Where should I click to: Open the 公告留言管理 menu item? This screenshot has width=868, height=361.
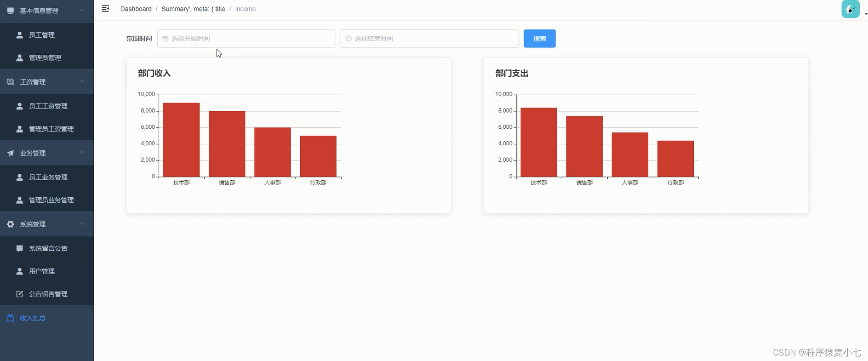coord(47,294)
